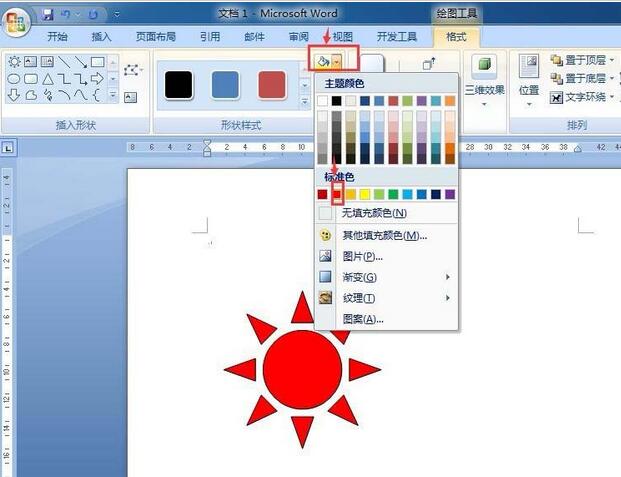Click the tab selector on ruler corner
This screenshot has height=477, width=621.
[8, 148]
